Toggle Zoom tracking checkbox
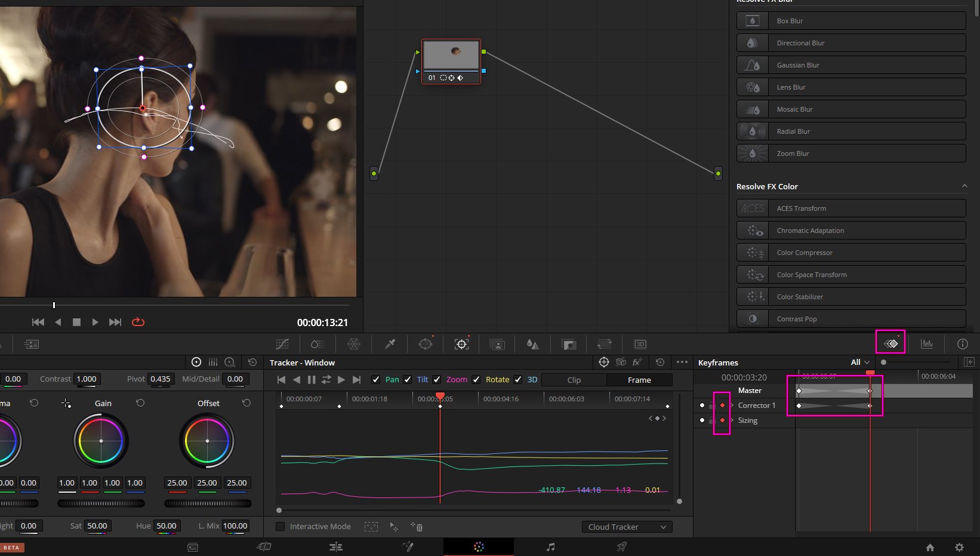Screen dimensions: 980x556 click(437, 379)
